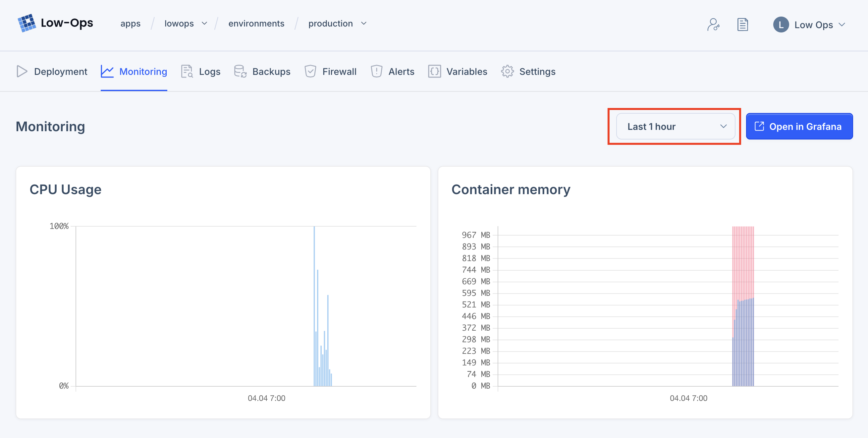Click the 0 MB axis label
This screenshot has height=438, width=868.
click(480, 386)
